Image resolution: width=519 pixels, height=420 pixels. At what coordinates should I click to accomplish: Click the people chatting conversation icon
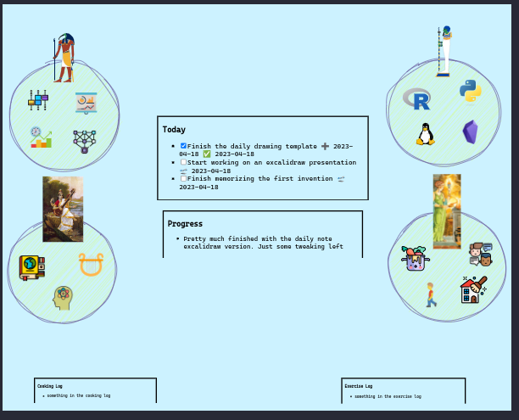[x=481, y=254]
